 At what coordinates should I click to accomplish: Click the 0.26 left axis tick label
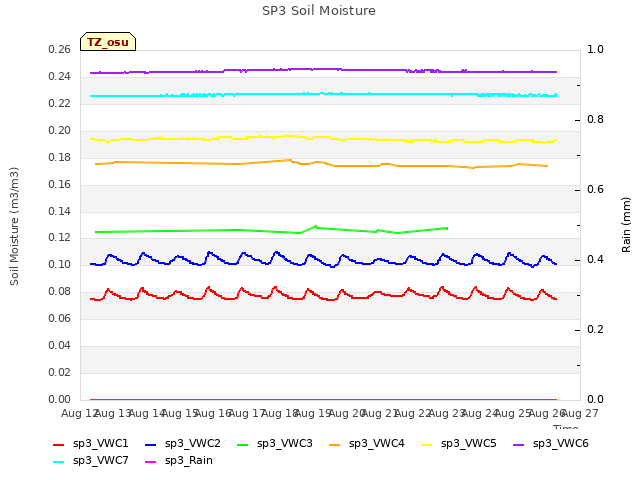coord(59,49)
